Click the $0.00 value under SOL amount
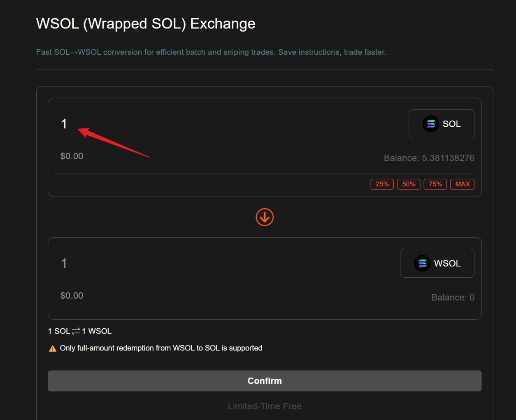Image resolution: width=516 pixels, height=420 pixels. tap(72, 156)
